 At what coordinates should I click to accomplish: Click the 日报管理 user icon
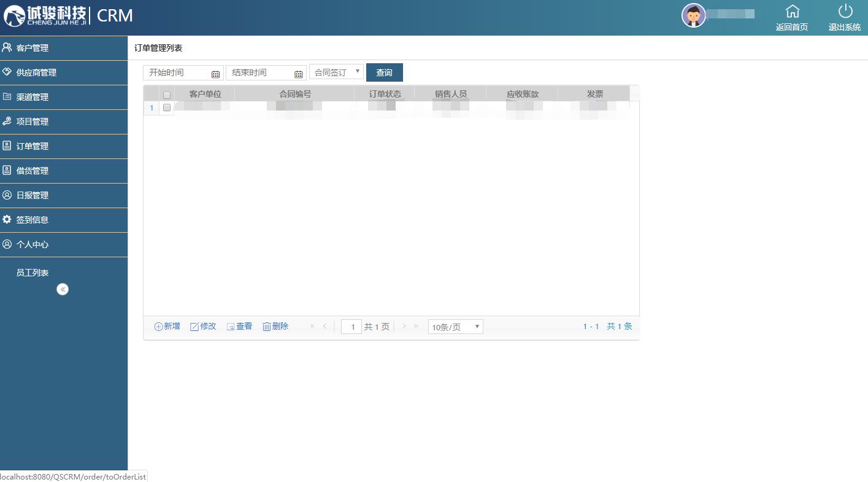pyautogui.click(x=7, y=195)
